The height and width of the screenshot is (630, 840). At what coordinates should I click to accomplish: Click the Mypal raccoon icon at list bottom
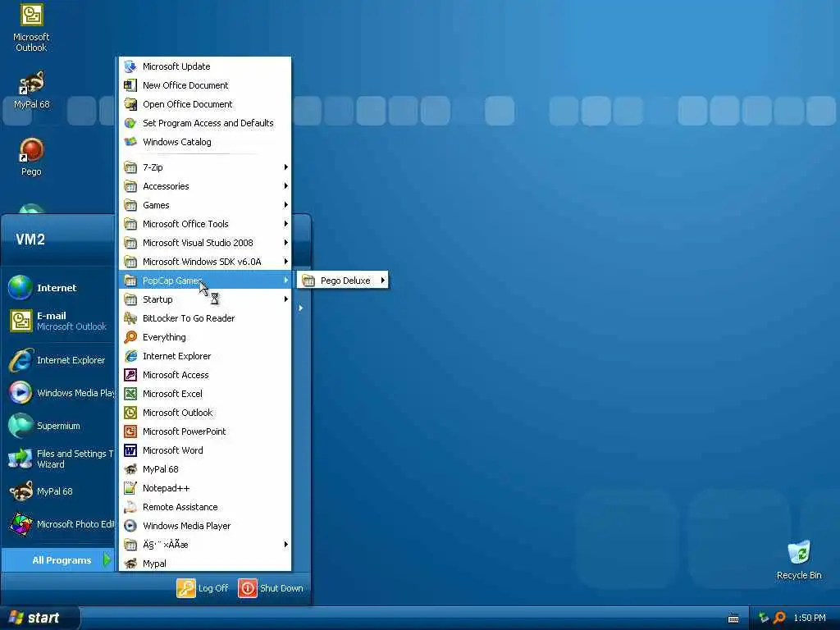tap(130, 564)
